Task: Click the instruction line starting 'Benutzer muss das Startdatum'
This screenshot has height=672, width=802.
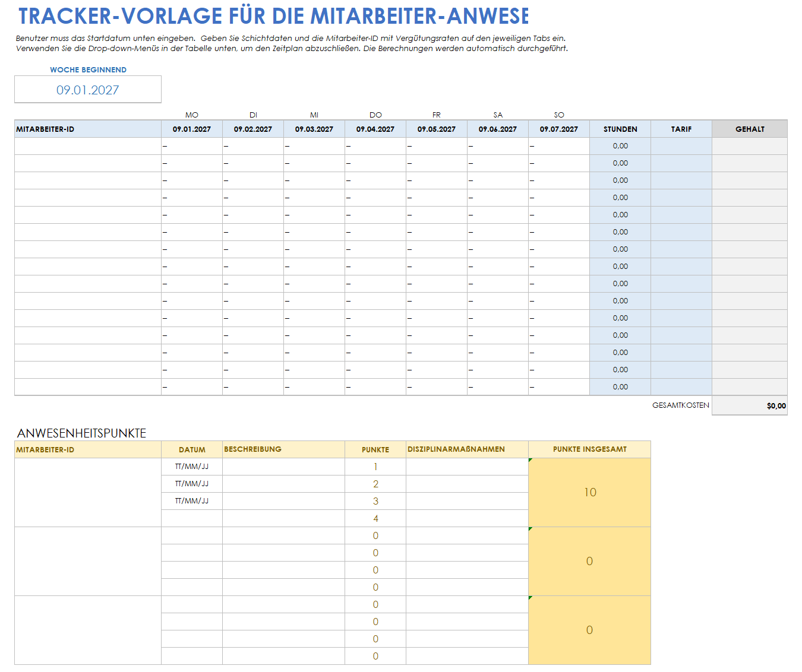Action: [x=291, y=38]
